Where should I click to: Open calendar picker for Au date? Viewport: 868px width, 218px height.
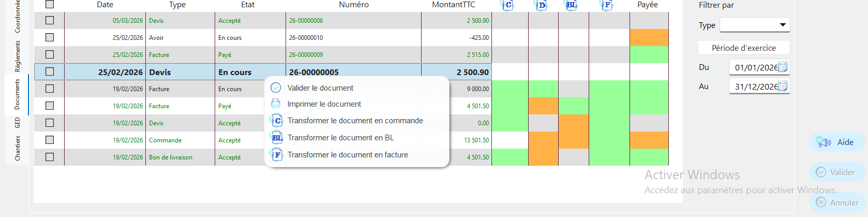(x=783, y=86)
